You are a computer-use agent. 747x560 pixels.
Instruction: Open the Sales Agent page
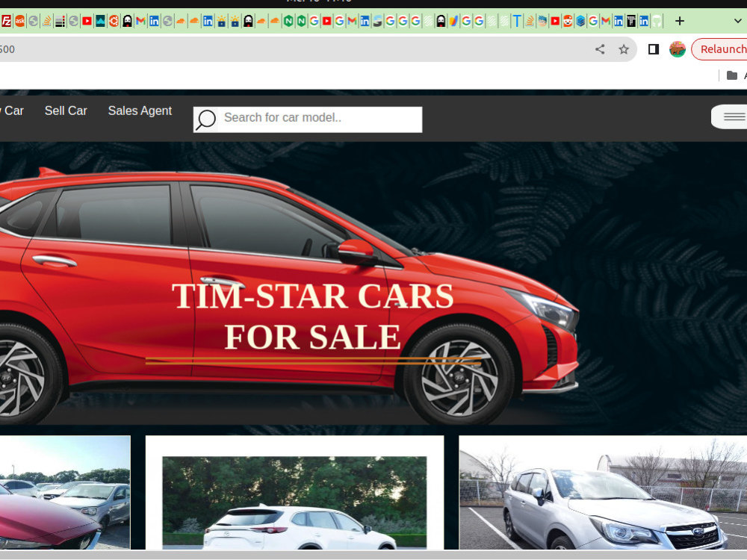click(140, 111)
